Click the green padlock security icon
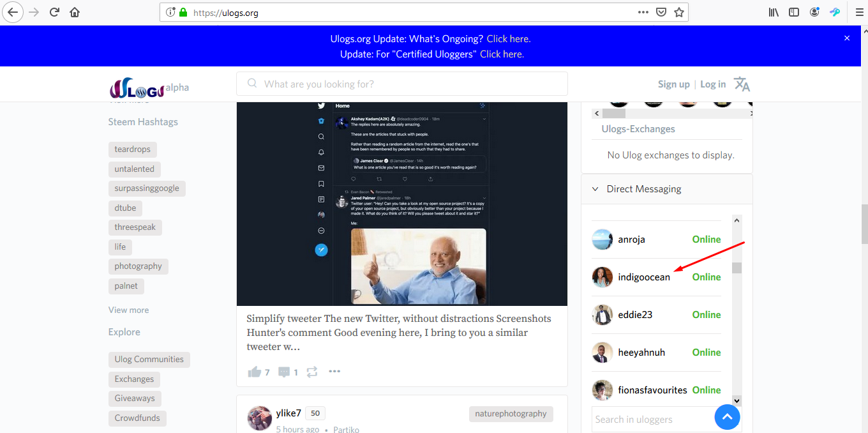 184,12
